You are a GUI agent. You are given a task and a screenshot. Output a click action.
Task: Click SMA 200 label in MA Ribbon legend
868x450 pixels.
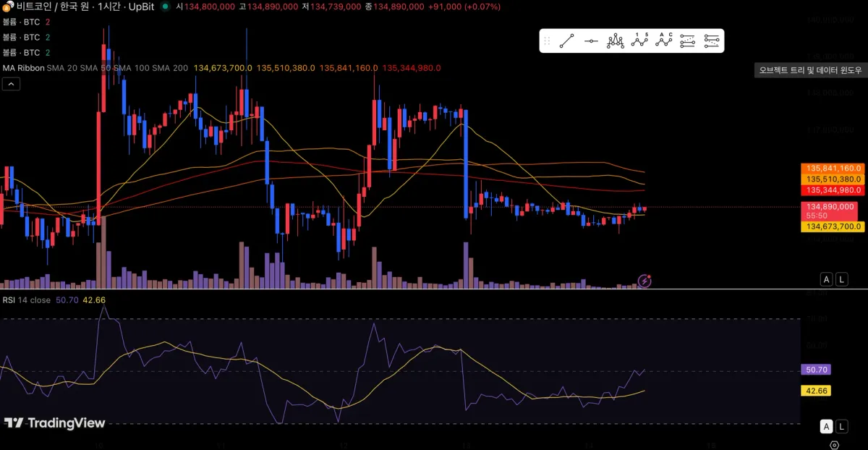[171, 68]
